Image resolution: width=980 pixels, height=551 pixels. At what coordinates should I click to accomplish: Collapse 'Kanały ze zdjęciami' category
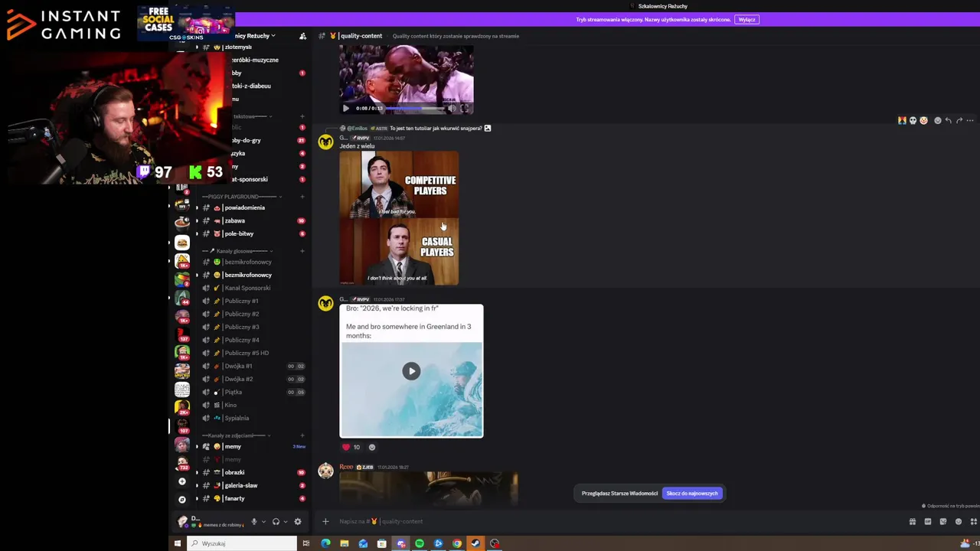pyautogui.click(x=237, y=435)
